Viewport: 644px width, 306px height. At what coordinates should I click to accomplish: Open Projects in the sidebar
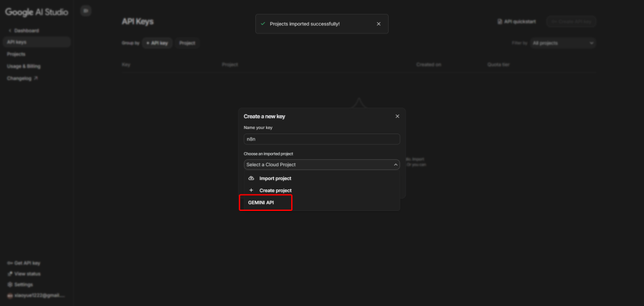(x=16, y=54)
